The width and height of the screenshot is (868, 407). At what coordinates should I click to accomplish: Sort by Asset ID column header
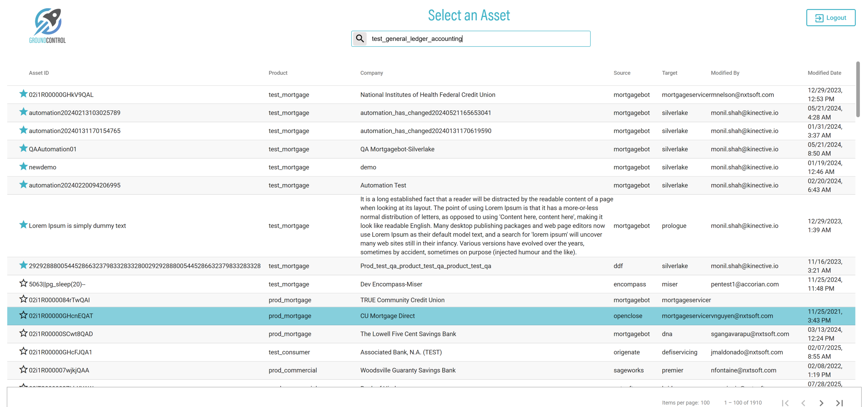coord(39,73)
